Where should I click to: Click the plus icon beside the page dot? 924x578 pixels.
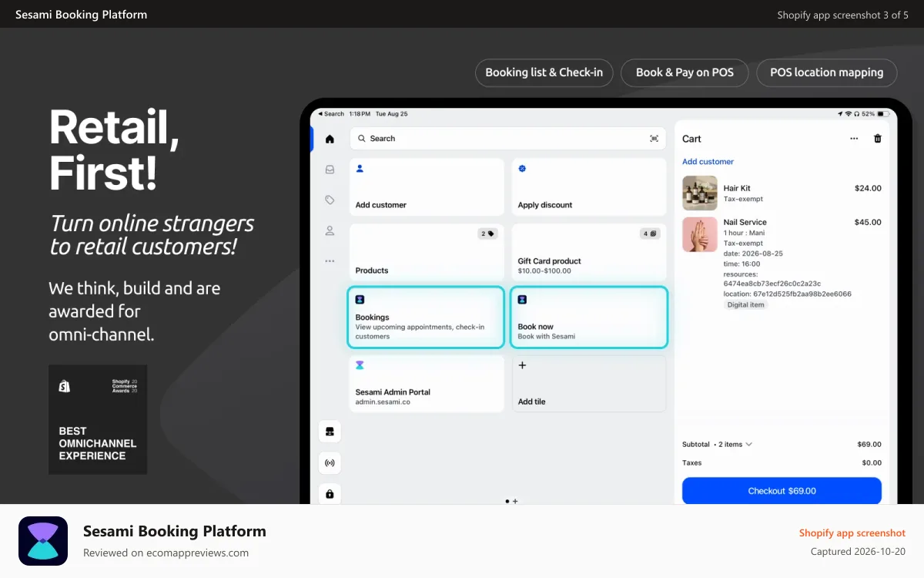coord(515,501)
